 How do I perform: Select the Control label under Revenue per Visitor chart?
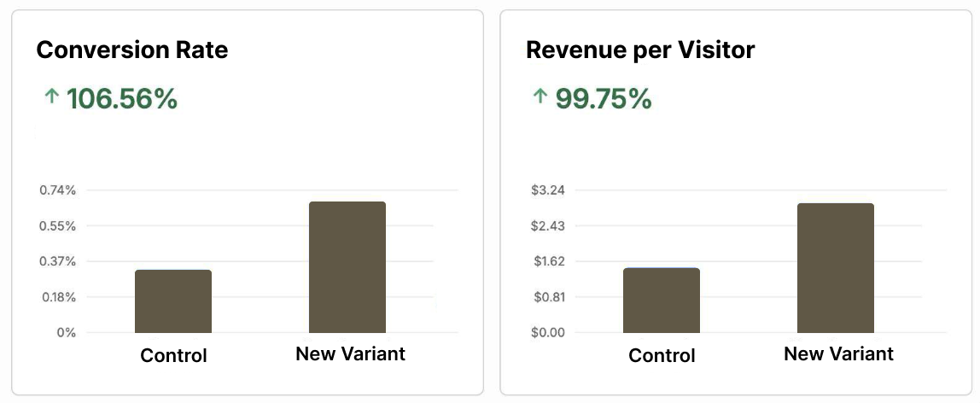662,355
